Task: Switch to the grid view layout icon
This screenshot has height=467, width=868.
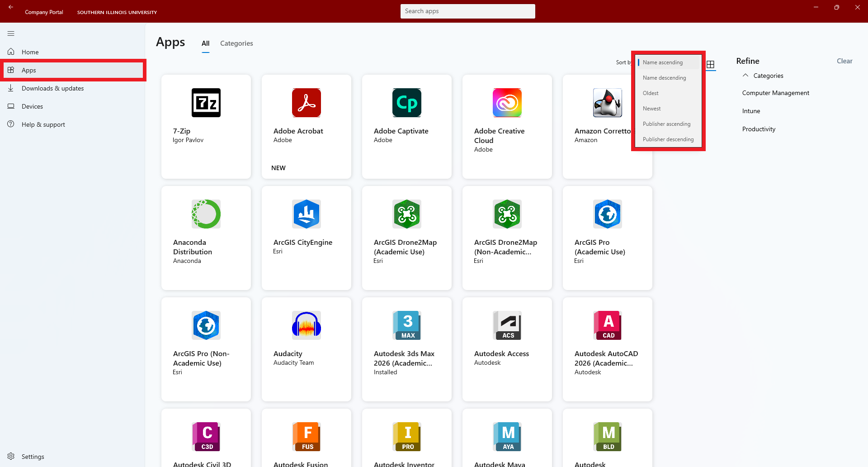Action: (x=711, y=65)
